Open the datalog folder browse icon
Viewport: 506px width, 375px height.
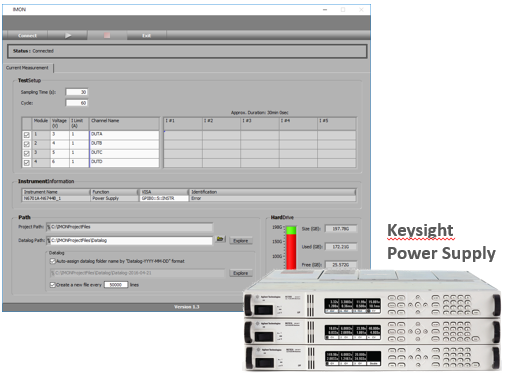coord(220,239)
